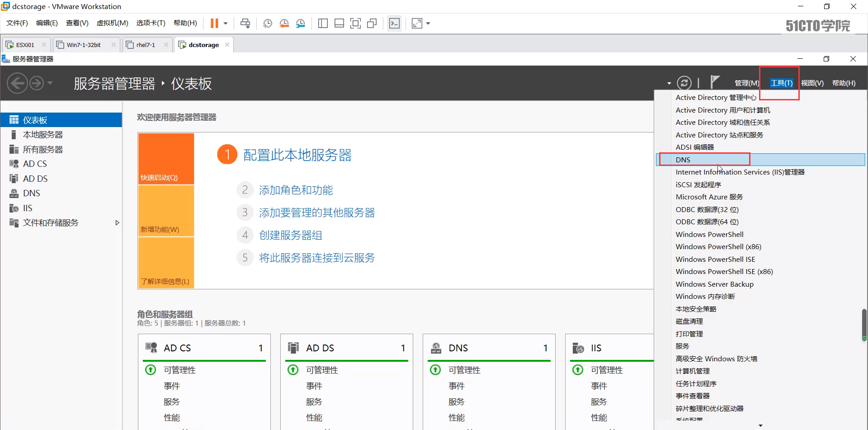Click 将此服务器连接到云服务 link
Image resolution: width=868 pixels, height=430 pixels.
point(317,258)
